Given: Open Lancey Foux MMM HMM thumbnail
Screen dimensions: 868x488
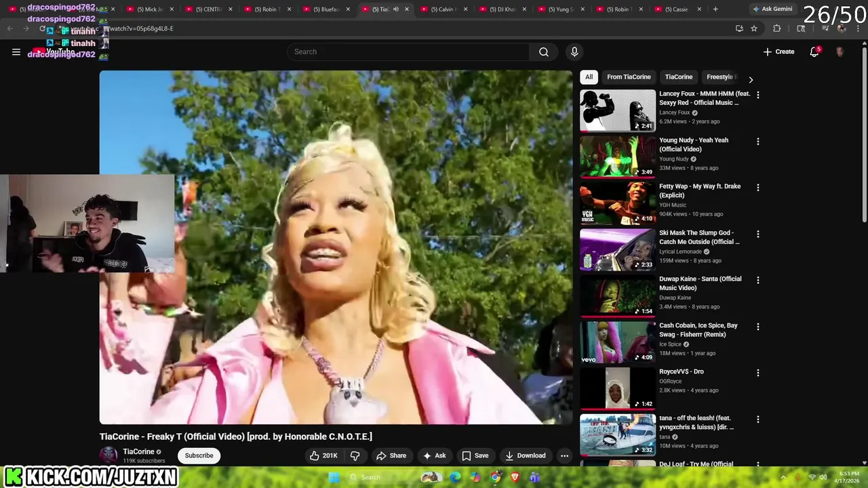Looking at the screenshot, I should coord(618,110).
